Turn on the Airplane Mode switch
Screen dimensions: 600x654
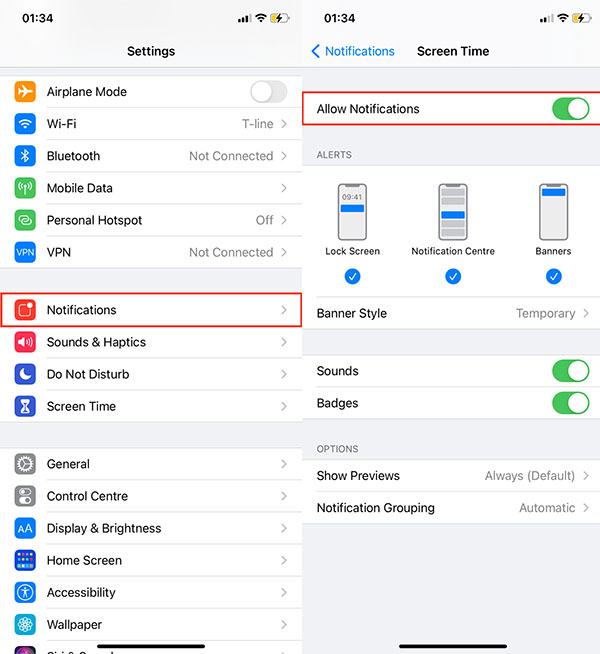pyautogui.click(x=269, y=92)
